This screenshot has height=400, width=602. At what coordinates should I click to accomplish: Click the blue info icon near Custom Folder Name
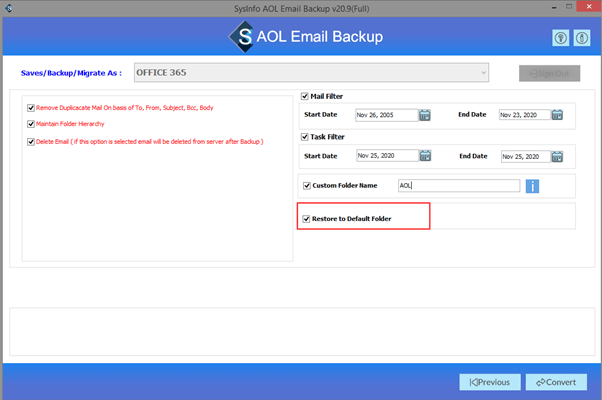click(x=532, y=186)
